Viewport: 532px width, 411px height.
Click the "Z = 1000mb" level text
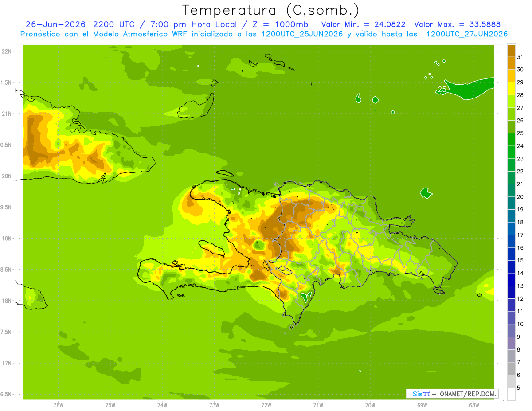pos(280,24)
